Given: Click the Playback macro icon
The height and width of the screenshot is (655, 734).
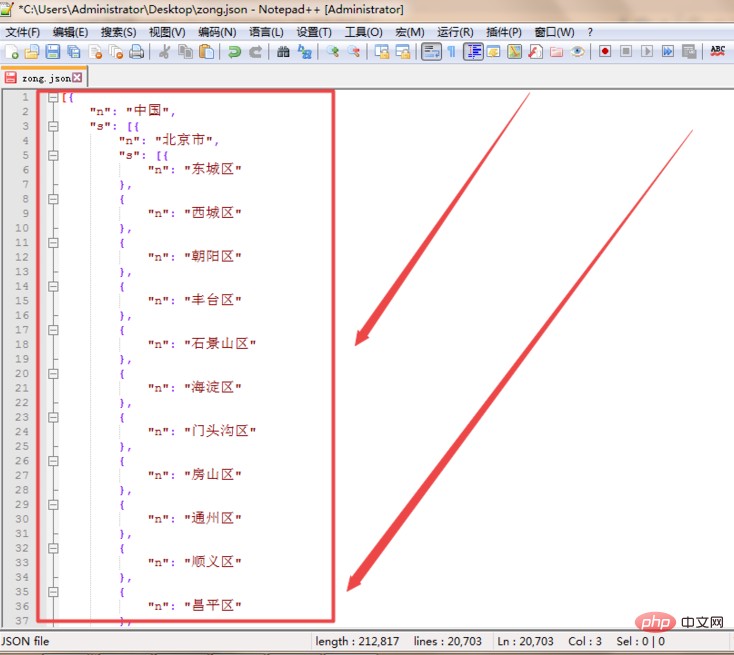Looking at the screenshot, I should (x=647, y=51).
